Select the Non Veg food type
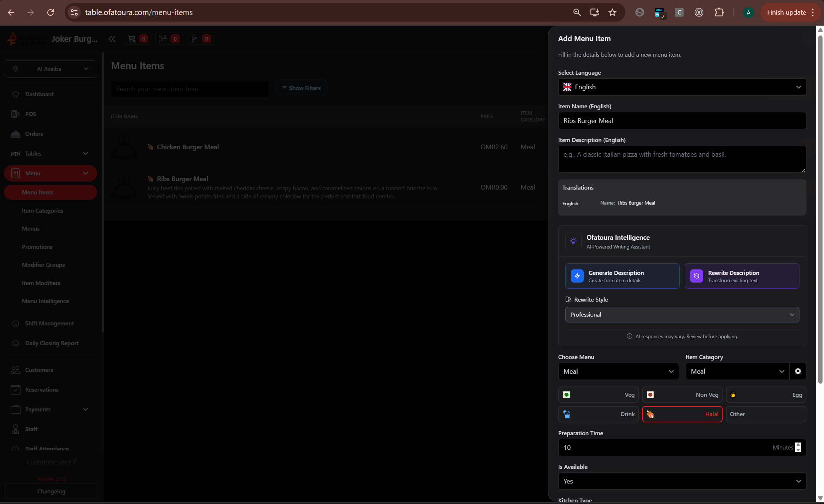The image size is (824, 504). coord(682,395)
